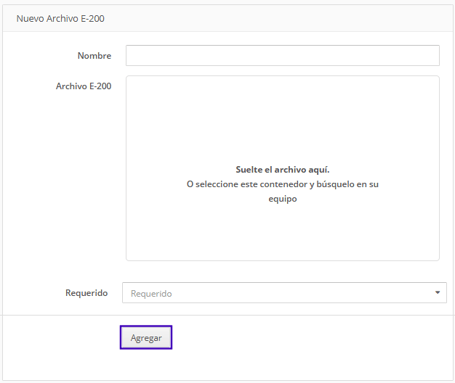Image resolution: width=455 pixels, height=383 pixels.
Task: Select the file drop container area
Action: coord(283,168)
